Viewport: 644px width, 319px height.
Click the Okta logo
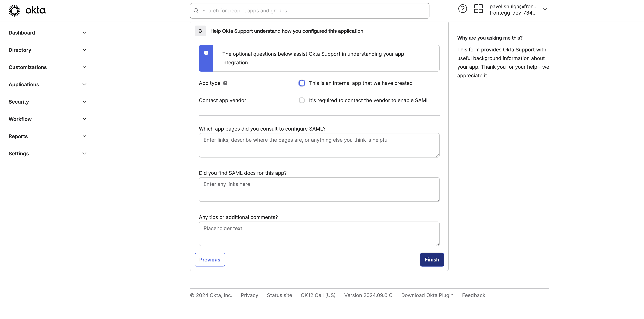[x=27, y=10]
